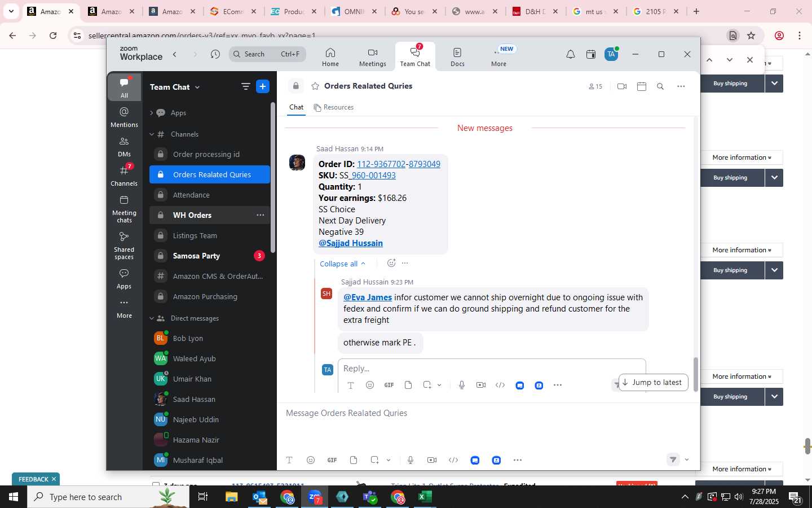
Task: Switch to Resources tab
Action: click(x=334, y=107)
